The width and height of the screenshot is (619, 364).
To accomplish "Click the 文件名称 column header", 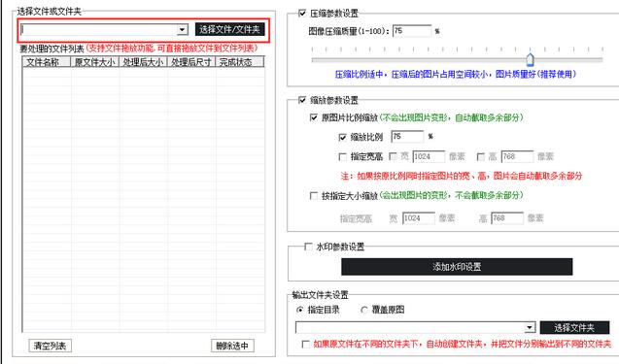I will click(x=47, y=62).
